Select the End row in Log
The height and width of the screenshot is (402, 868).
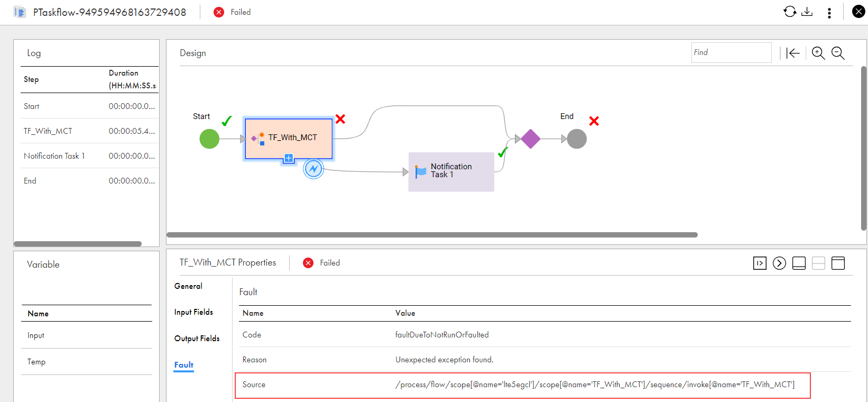(x=89, y=181)
